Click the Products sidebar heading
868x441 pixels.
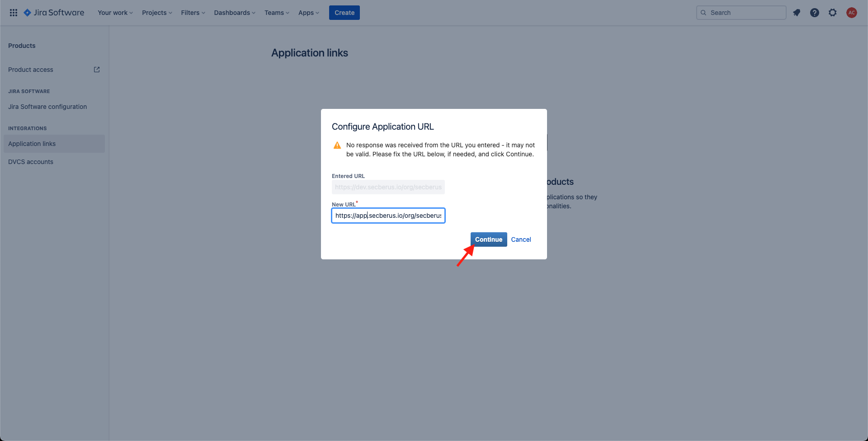(x=22, y=46)
